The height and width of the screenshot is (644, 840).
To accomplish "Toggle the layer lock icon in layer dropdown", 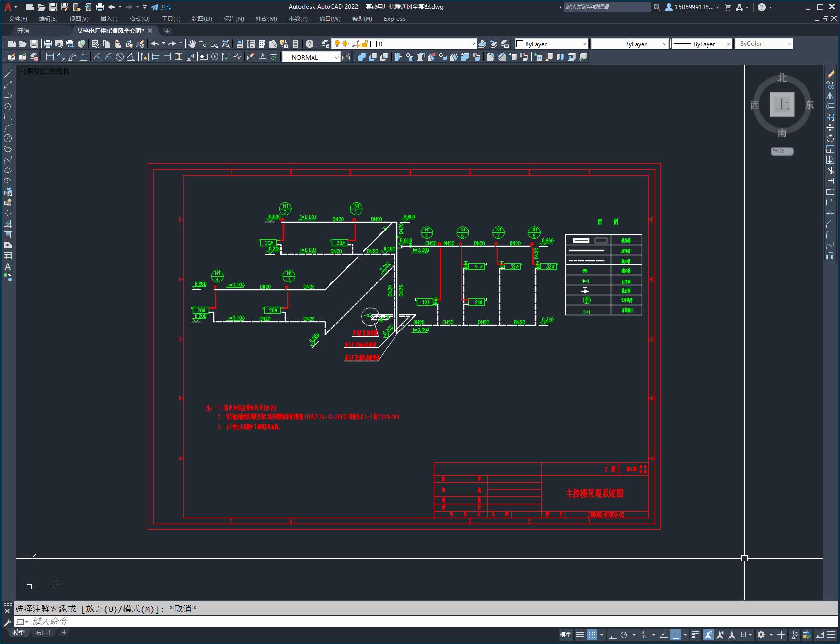I will tap(364, 44).
